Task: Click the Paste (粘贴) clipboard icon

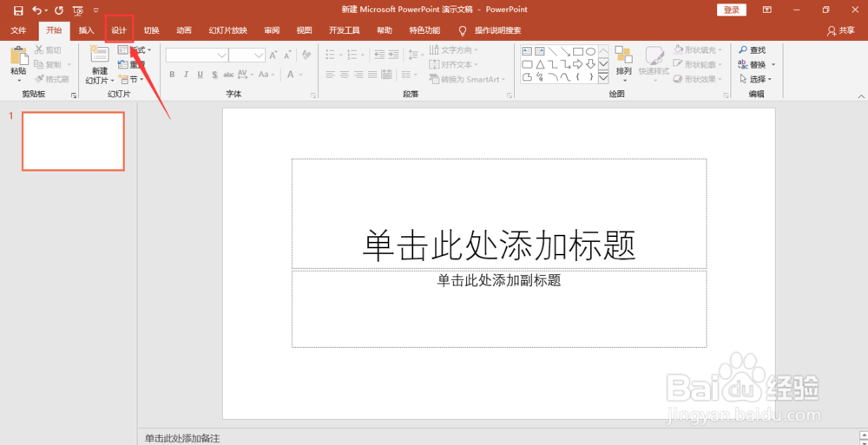Action: point(19,56)
